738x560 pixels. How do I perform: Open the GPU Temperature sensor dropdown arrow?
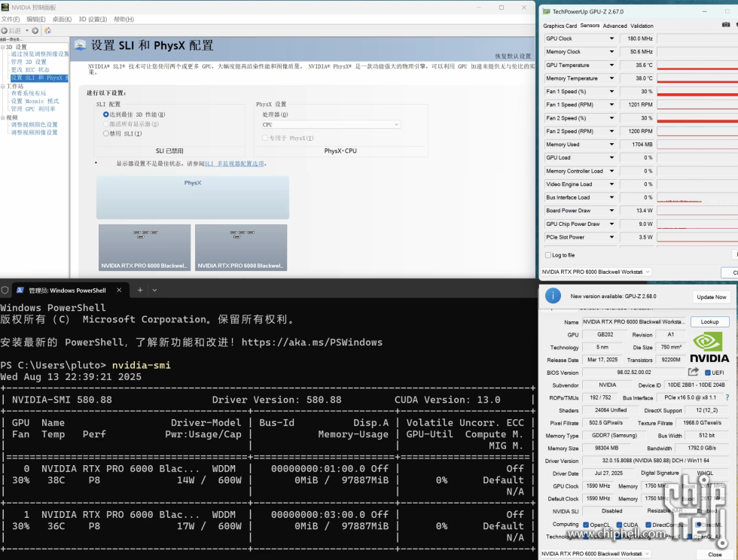click(611, 65)
